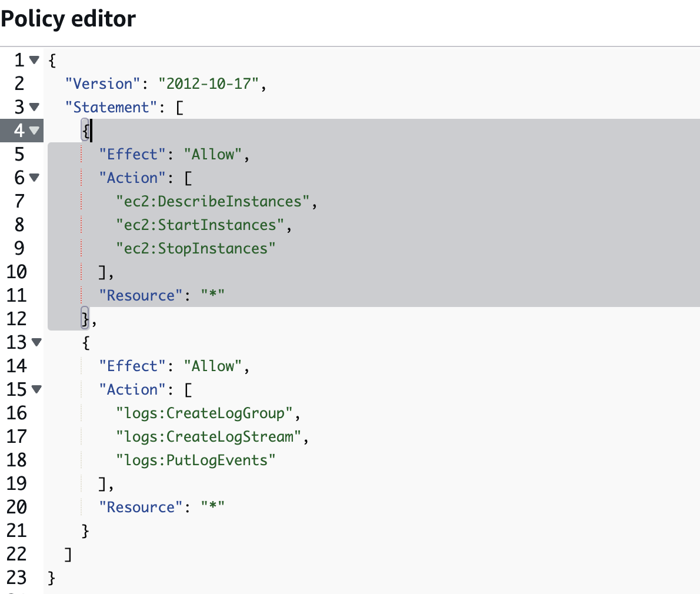Click line number 10 in the gutter
700x594 pixels.
click(x=16, y=272)
